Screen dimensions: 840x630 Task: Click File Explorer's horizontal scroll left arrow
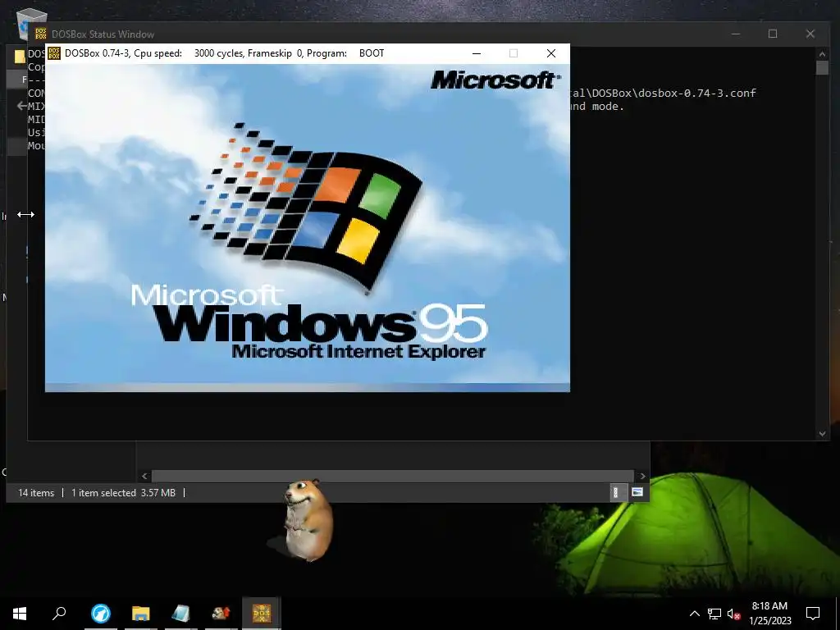[x=144, y=476]
